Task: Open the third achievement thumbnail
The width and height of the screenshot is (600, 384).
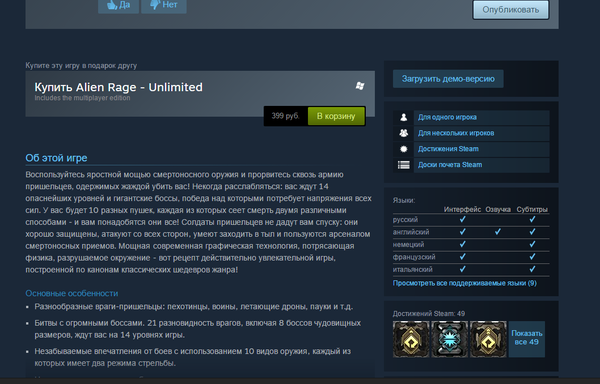Action: [x=488, y=339]
